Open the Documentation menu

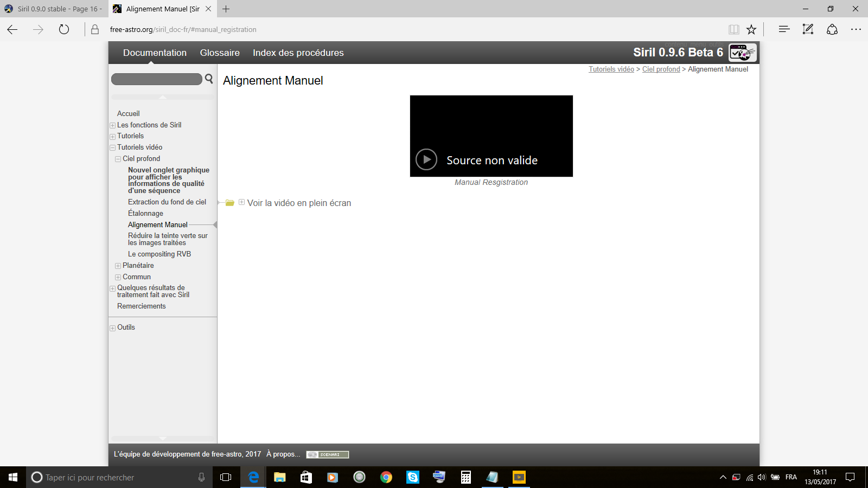point(155,53)
